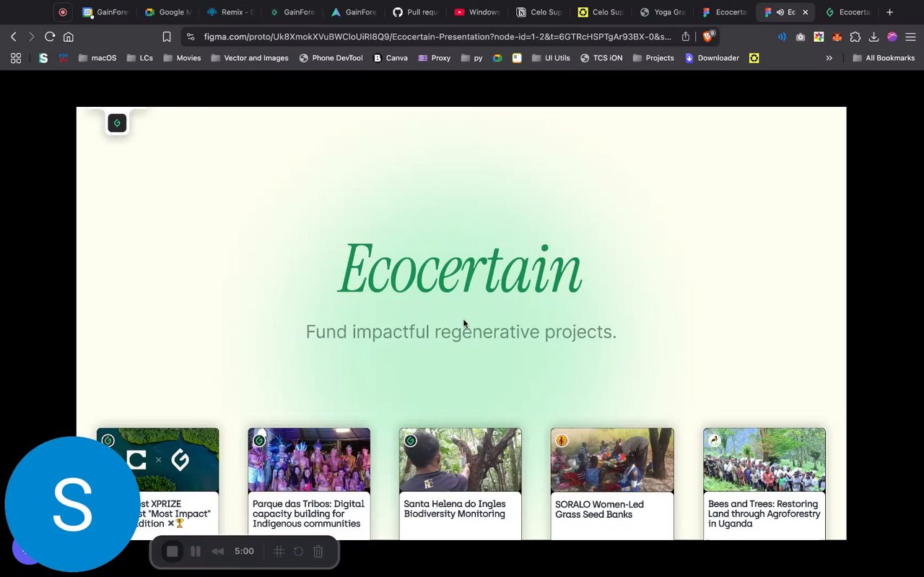Open the macOS bookmarks folder
This screenshot has width=924, height=577.
pyautogui.click(x=97, y=58)
